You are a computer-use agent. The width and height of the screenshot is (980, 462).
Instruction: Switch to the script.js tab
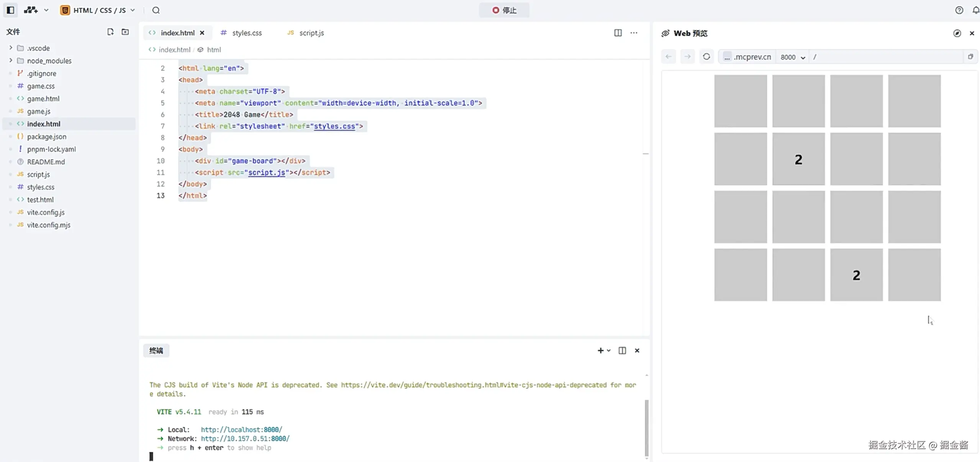coord(311,33)
